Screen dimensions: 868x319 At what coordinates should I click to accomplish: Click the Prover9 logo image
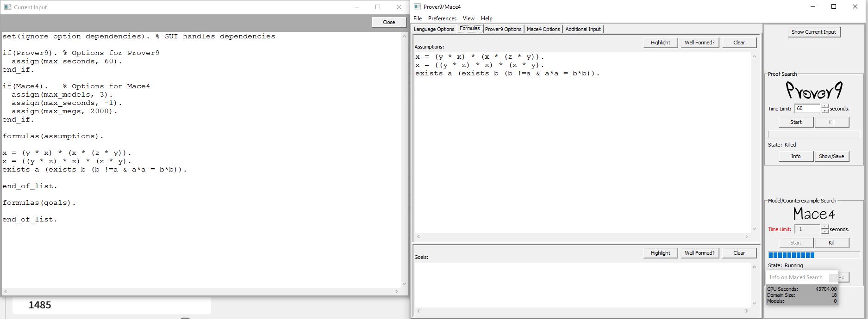(814, 90)
